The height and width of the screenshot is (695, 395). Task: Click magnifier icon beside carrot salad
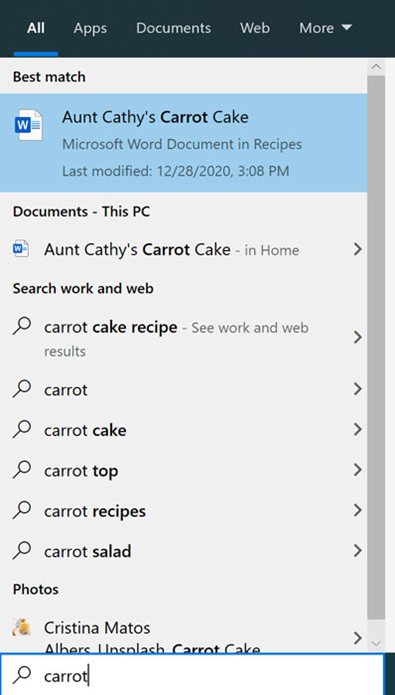point(22,551)
